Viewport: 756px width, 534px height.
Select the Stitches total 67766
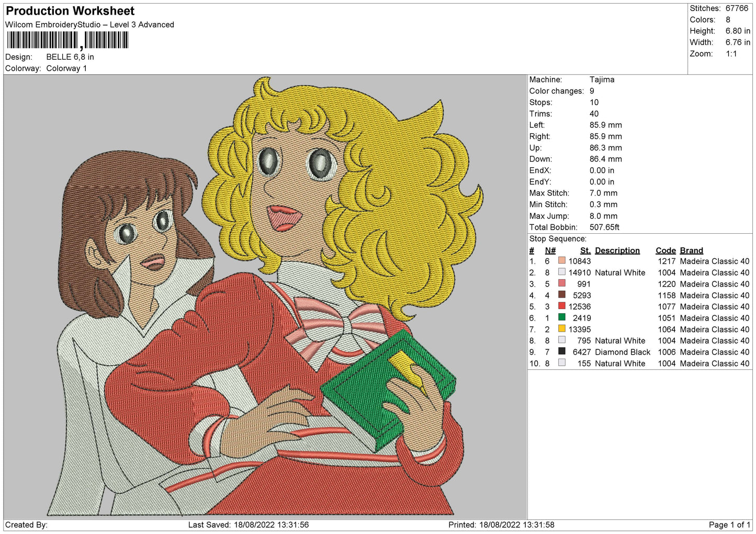737,8
